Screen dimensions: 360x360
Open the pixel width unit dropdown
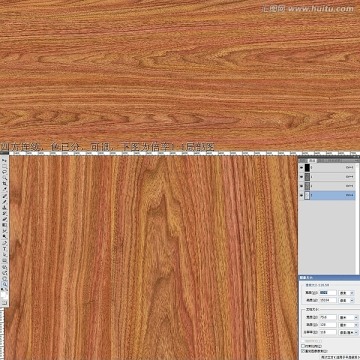(346, 293)
